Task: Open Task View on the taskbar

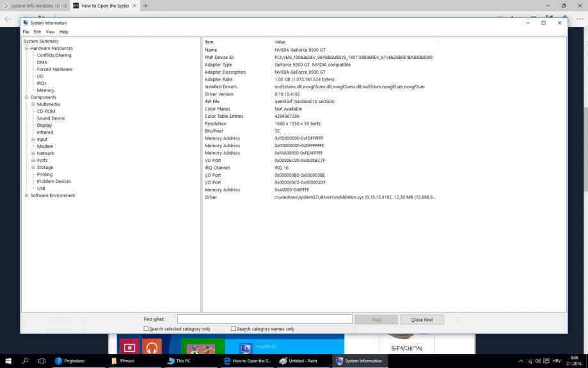Action: [x=42, y=361]
